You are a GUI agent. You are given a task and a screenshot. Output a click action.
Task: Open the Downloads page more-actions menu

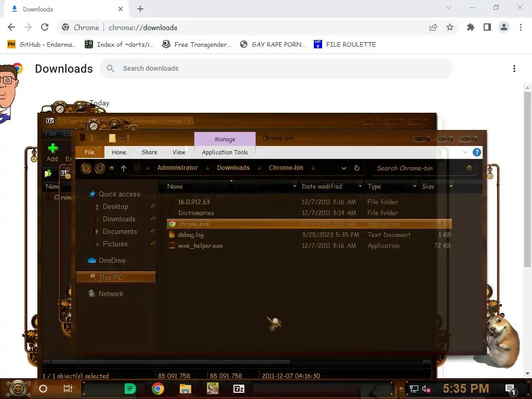coord(514,69)
